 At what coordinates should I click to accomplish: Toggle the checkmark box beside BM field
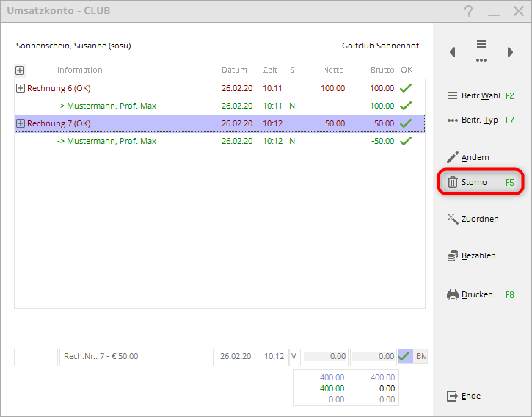405,356
